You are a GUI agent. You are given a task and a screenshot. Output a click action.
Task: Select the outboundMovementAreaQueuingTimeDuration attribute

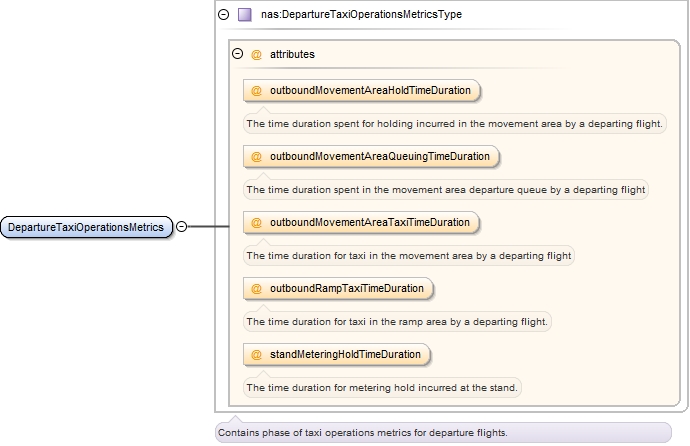tap(380, 156)
